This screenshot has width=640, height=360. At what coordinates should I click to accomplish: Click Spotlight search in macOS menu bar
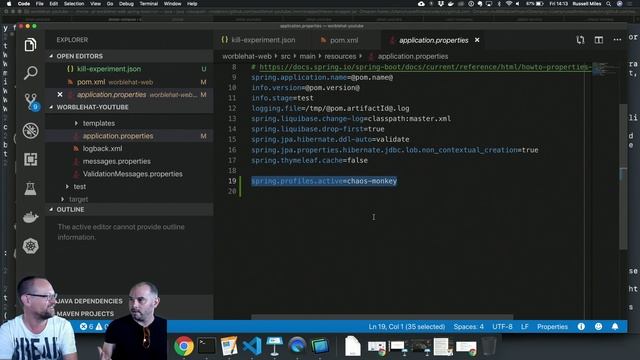[x=608, y=4]
